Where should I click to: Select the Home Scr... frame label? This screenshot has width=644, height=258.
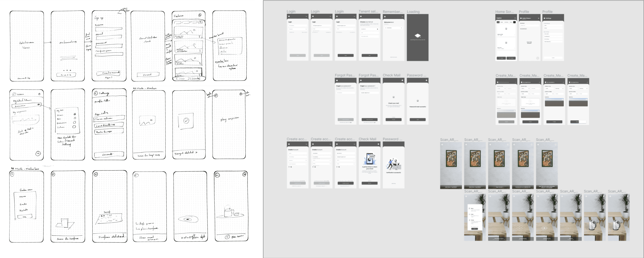(x=504, y=11)
